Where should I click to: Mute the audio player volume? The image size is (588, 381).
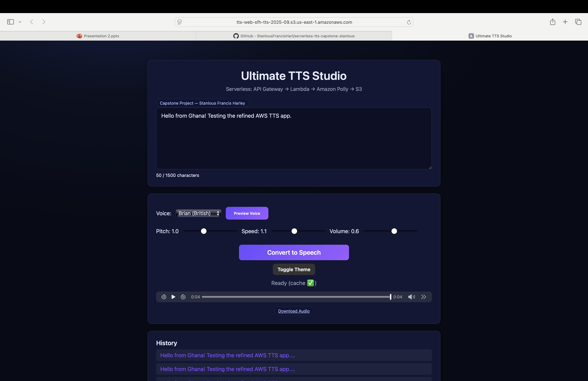coord(411,297)
